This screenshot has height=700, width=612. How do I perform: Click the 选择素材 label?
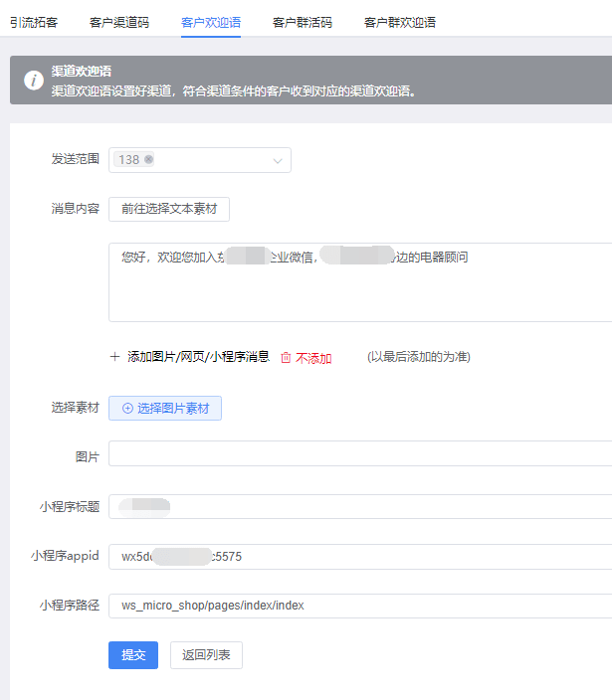pyautogui.click(x=75, y=408)
